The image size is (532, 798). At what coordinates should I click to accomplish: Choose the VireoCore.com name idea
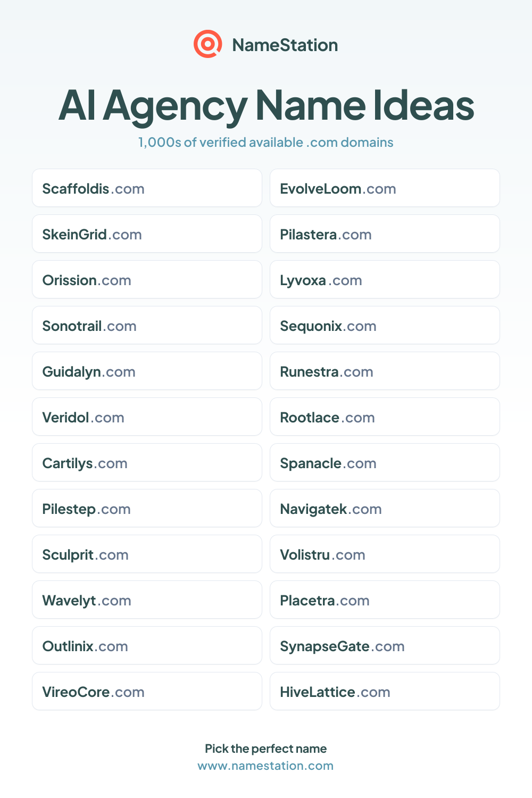pyautogui.click(x=147, y=691)
